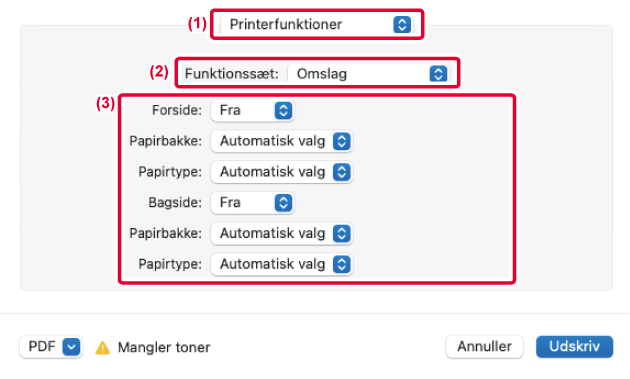Choose Papirtype under Forside section
This screenshot has height=379, width=630.
pyautogui.click(x=282, y=172)
